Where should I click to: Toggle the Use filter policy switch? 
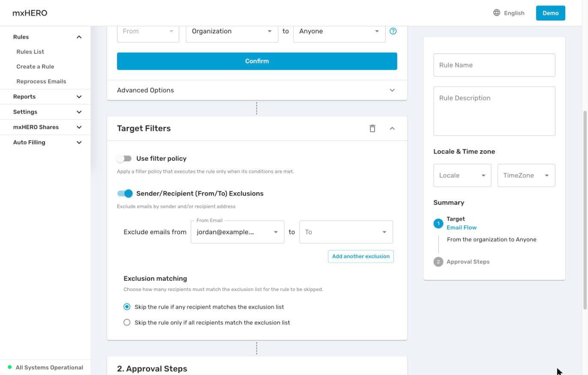pyautogui.click(x=124, y=158)
